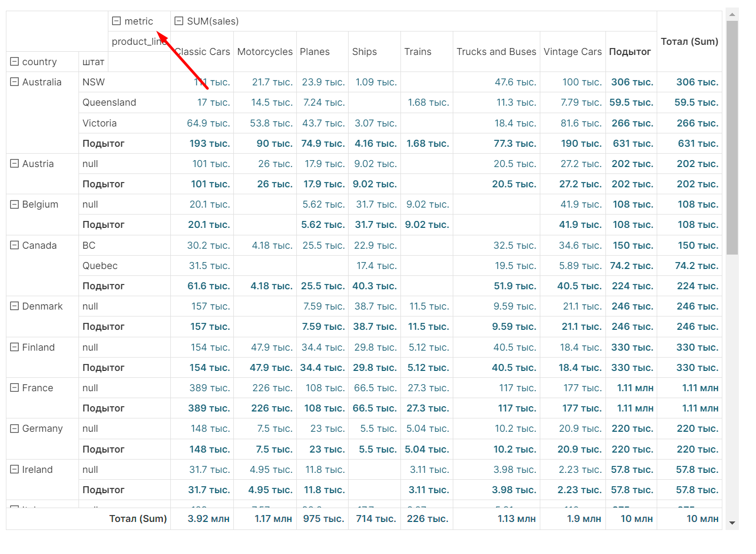756x554 pixels.
Task: Click grand total Trucks and Buses 1.13 млн
Action: tap(517, 519)
